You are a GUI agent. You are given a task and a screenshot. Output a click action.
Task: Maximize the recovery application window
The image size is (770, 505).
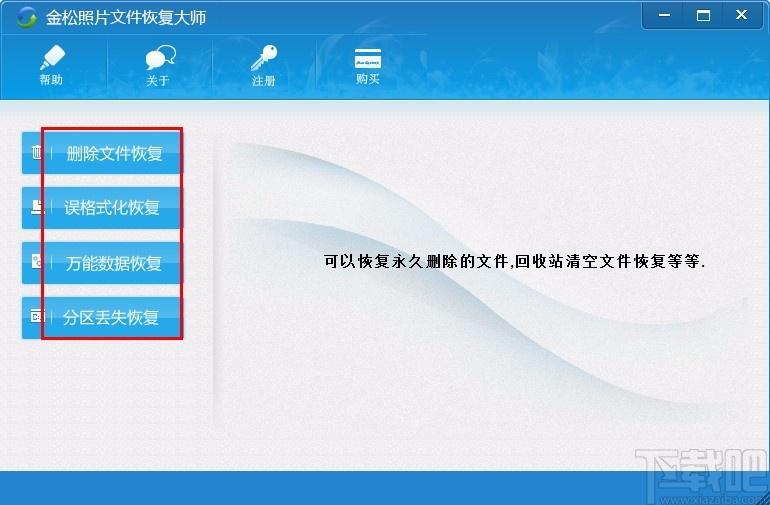pyautogui.click(x=703, y=15)
